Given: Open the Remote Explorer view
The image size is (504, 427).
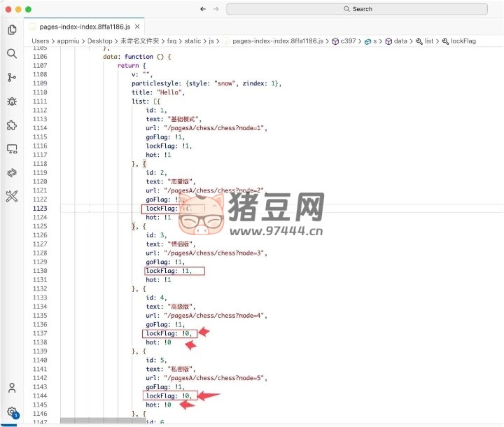Looking at the screenshot, I should tap(11, 149).
